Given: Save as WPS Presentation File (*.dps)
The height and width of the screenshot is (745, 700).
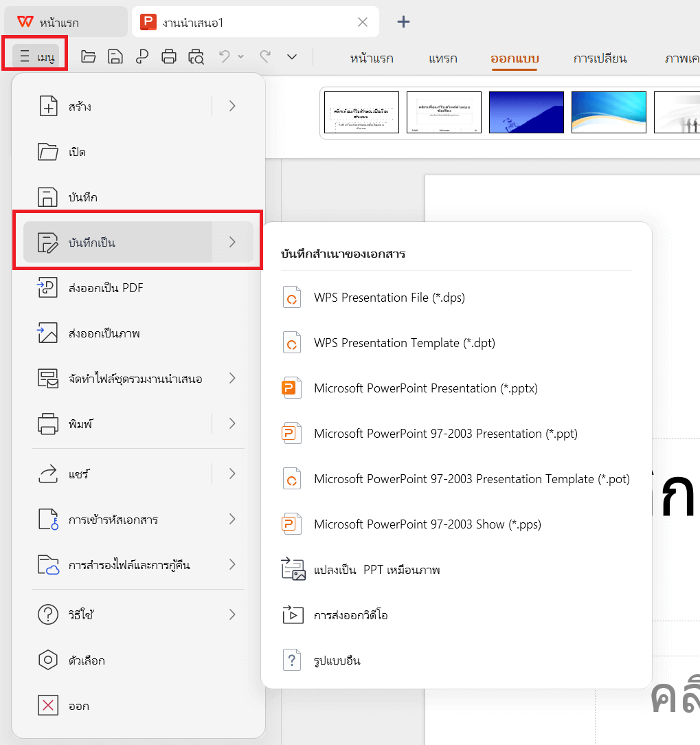Looking at the screenshot, I should 456,298.
